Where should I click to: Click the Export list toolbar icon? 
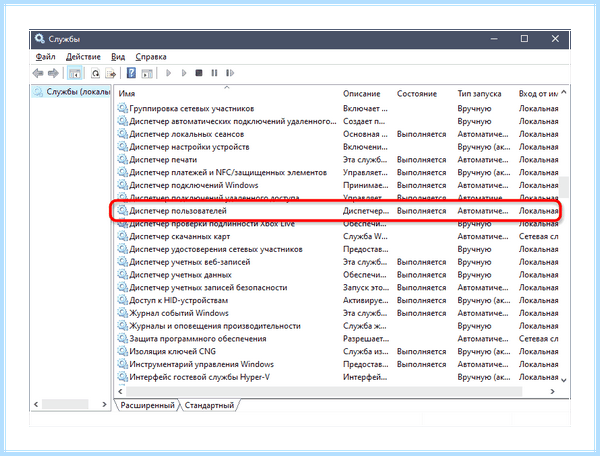click(111, 73)
